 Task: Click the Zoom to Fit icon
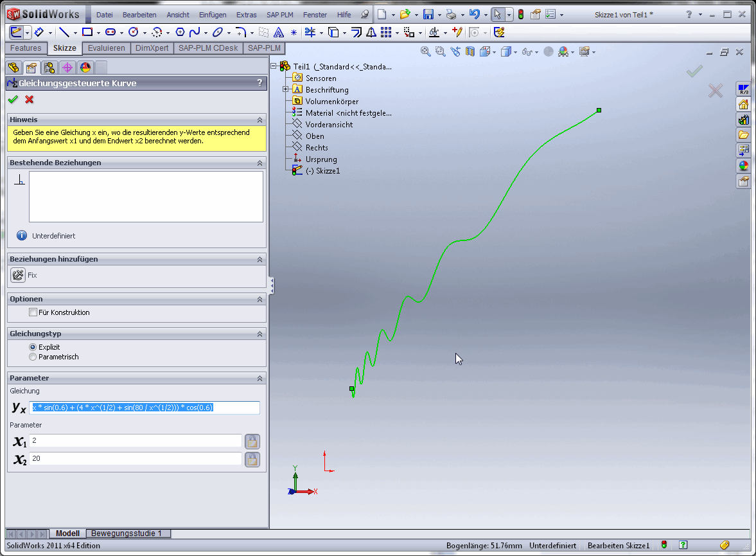click(x=425, y=51)
